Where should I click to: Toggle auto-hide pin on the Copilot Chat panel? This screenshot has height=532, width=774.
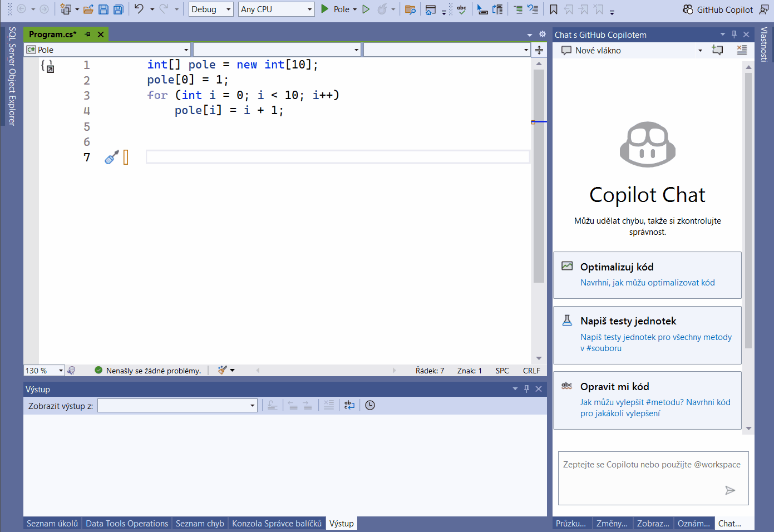(x=734, y=35)
